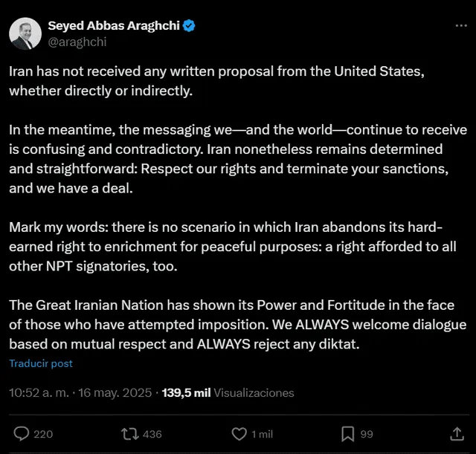
Task: Like the post with the heart icon
Action: (239, 434)
